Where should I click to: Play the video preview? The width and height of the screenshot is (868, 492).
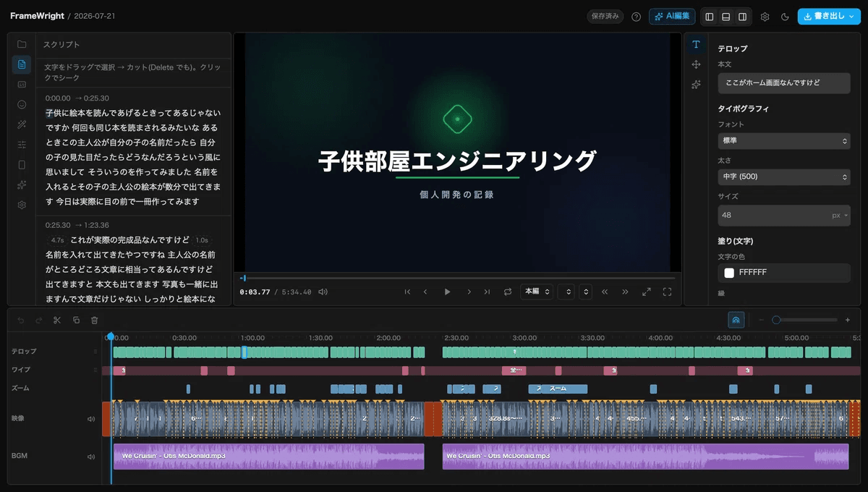(x=447, y=292)
